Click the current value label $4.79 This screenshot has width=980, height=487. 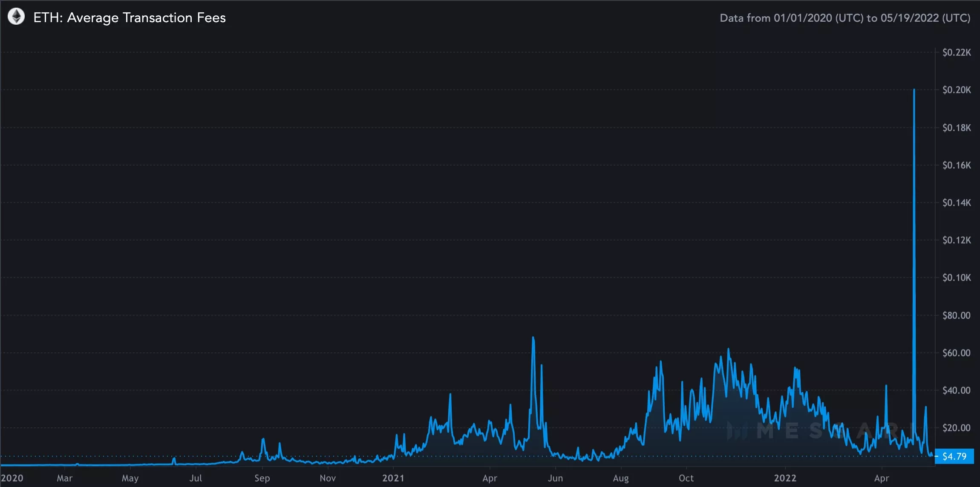[x=954, y=456]
